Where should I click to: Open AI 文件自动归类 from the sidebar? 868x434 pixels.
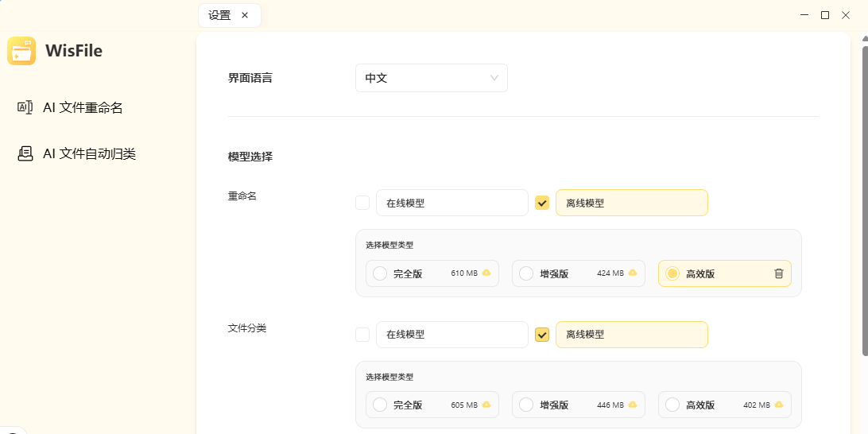click(89, 153)
